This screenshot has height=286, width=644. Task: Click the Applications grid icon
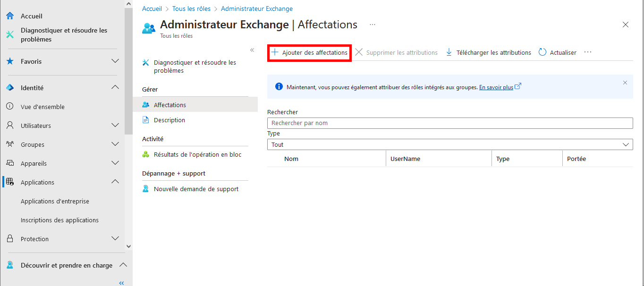coord(9,182)
